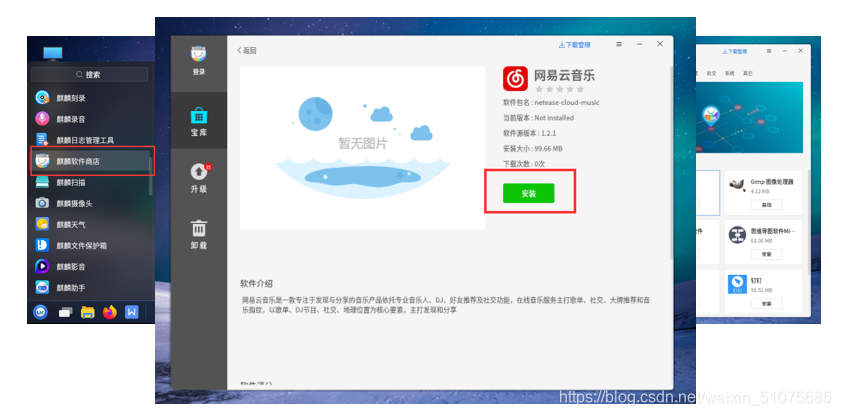Screen dimensions: 841x416
Task: Click 启动 button under Gimp 图像处理器
Action: 766,205
